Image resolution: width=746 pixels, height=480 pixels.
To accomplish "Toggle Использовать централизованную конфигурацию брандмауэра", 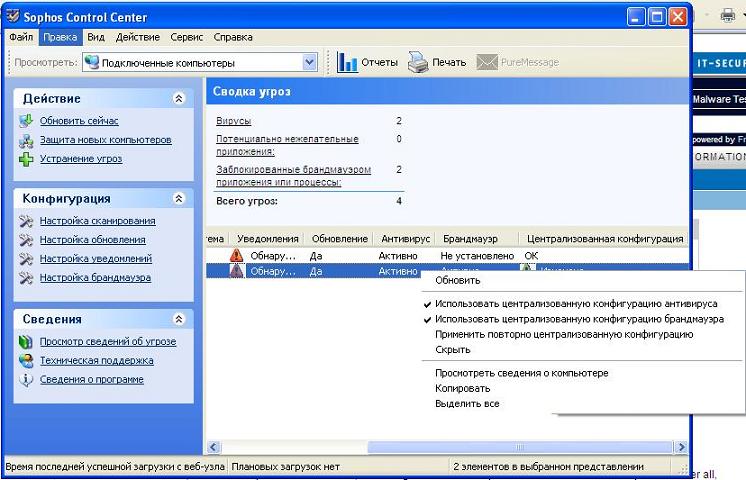I will [x=574, y=319].
